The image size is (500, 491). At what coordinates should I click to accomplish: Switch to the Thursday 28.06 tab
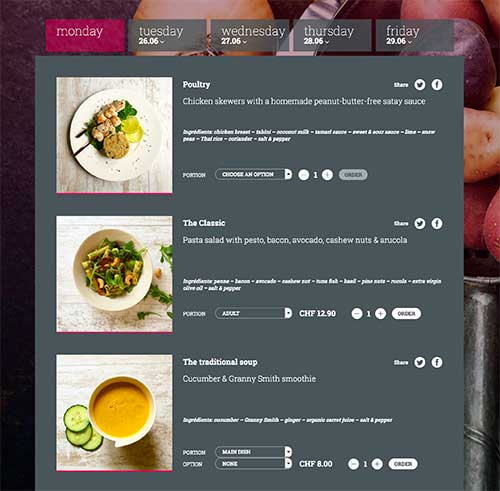pyautogui.click(x=332, y=35)
